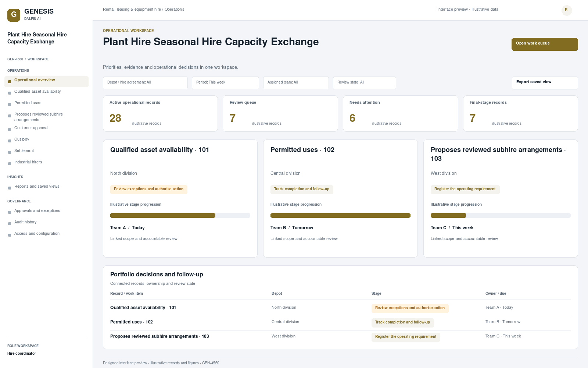Click the Stage column header
Viewport: 588px width, 368px height.
(376, 294)
